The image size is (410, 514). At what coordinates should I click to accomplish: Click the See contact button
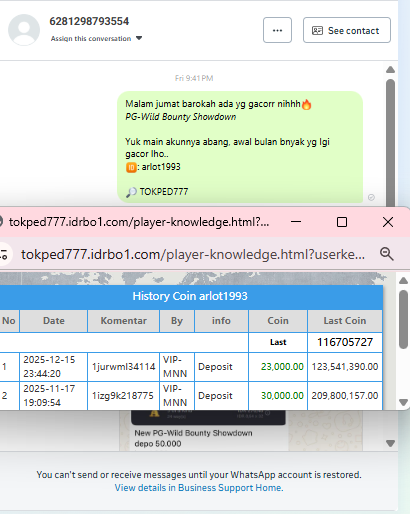click(347, 30)
